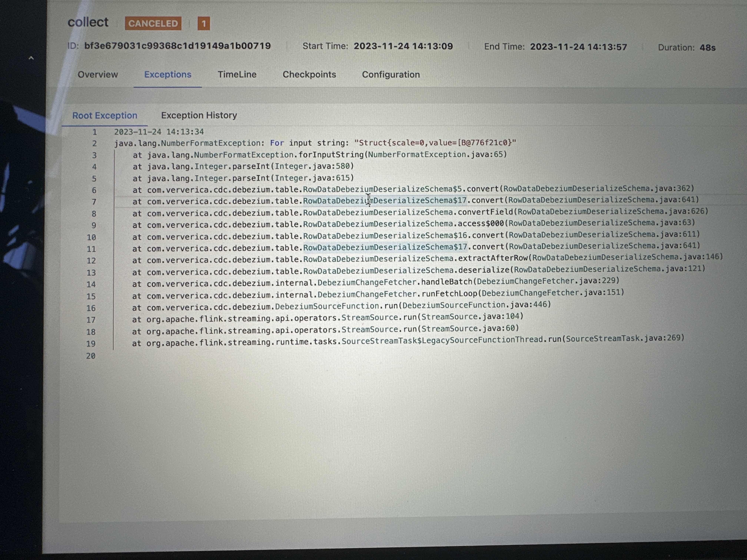Click the StreamSource.java:104 run frame

coord(328,318)
